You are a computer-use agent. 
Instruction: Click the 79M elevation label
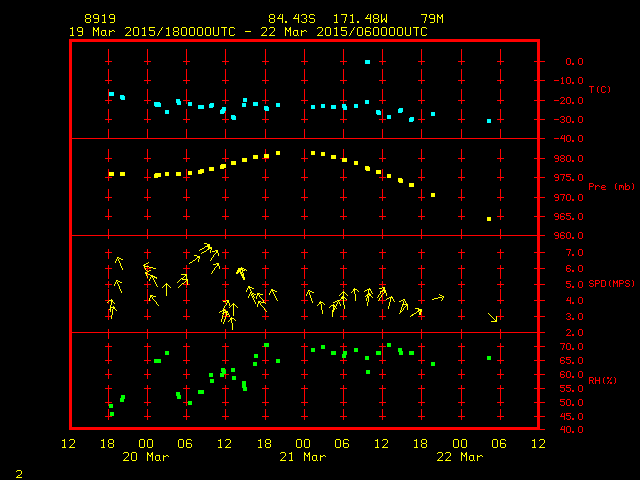[432, 19]
